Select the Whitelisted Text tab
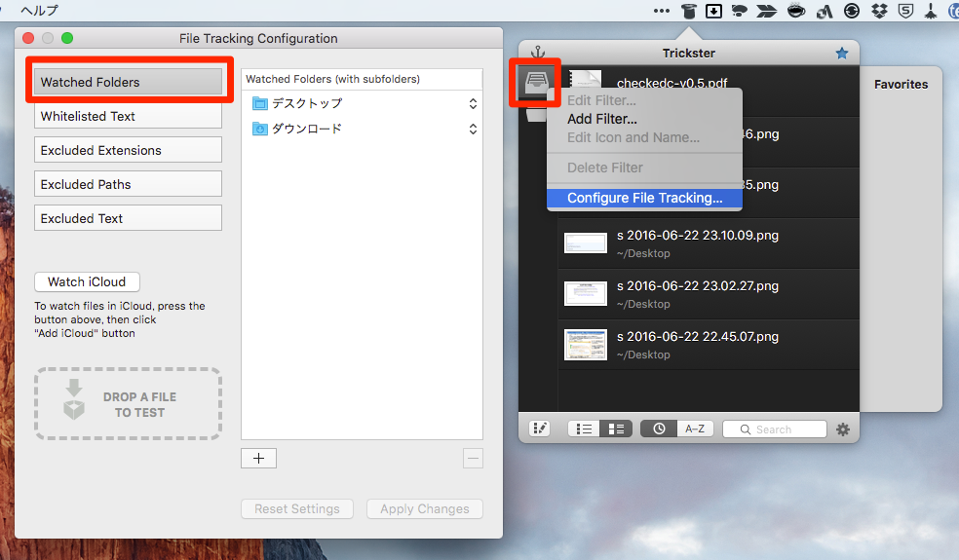 pos(128,116)
